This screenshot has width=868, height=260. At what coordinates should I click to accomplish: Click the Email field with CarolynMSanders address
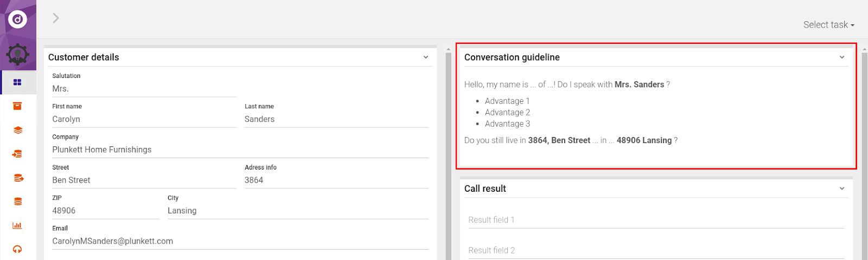[x=240, y=241]
